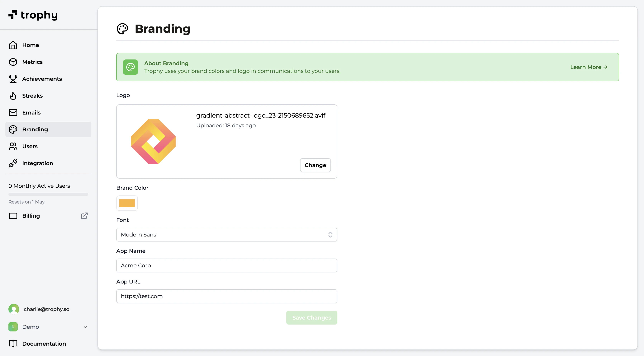Follow the Learn More link

pyautogui.click(x=589, y=67)
